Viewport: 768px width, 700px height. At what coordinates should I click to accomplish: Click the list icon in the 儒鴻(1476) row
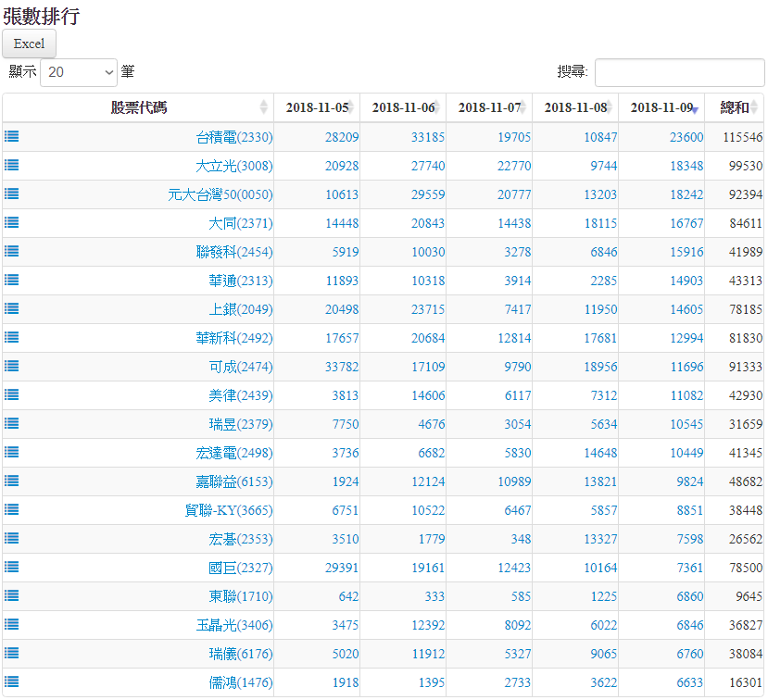tap(11, 681)
